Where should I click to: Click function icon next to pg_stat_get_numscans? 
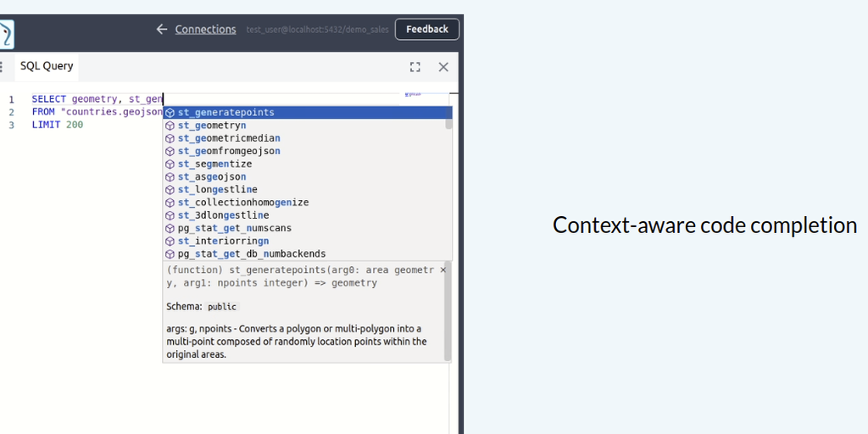coord(170,228)
